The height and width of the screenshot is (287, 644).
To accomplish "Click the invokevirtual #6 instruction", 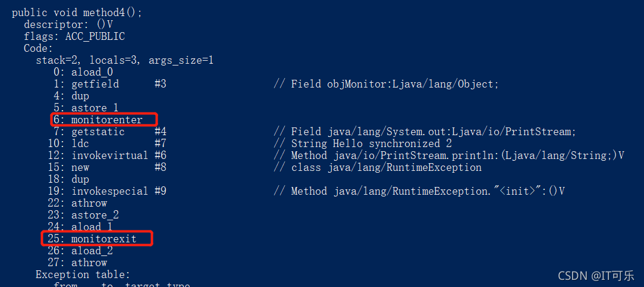I will pos(107,155).
